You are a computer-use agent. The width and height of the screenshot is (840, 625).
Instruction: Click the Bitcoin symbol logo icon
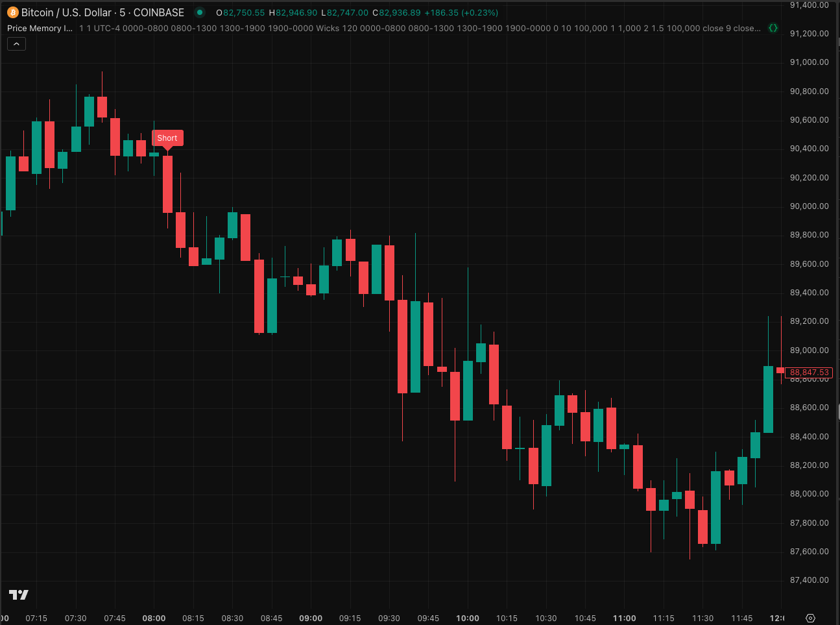(x=13, y=12)
